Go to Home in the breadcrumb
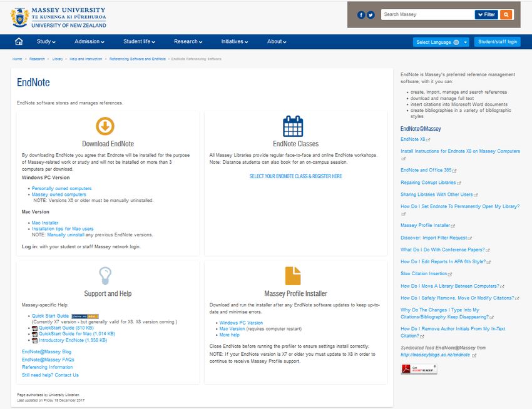Screen dimensions: 532x409 (x=17, y=59)
